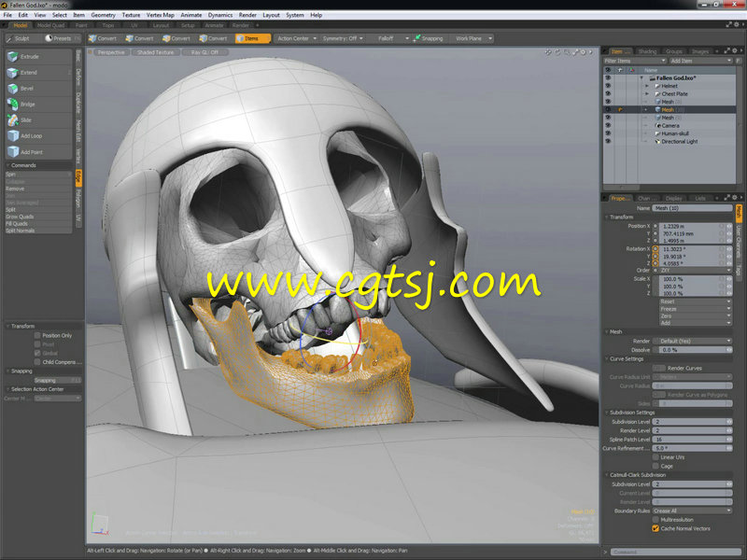Image resolution: width=747 pixels, height=560 pixels.
Task: Click the 3D viewport axis gizmo
Action: tap(100, 524)
